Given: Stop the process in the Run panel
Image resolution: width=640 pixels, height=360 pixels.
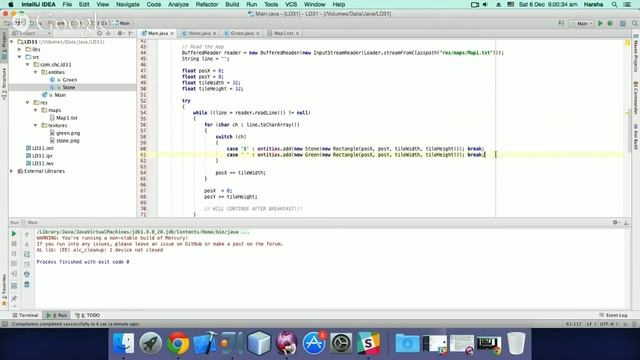Looking at the screenshot, I should click(14, 244).
